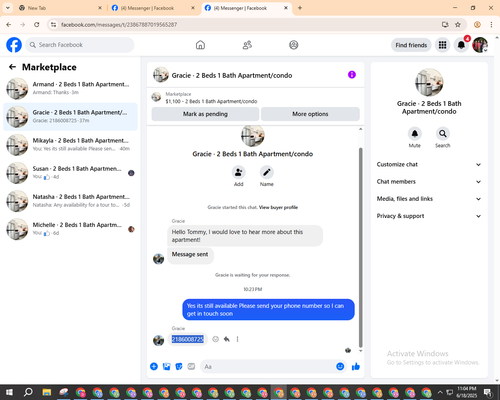Image resolution: width=500 pixels, height=400 pixels.
Task: Open File Explorer from the taskbar
Action: click(x=46, y=392)
